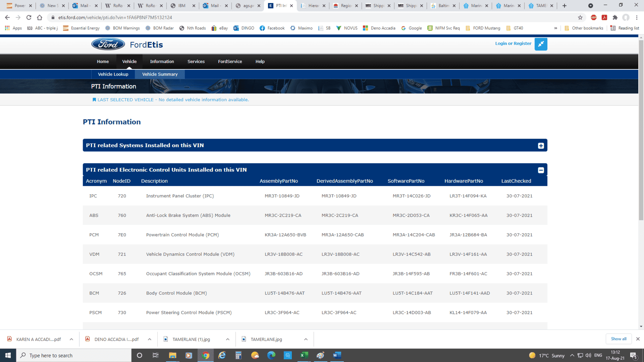Open the Chrome three-dot menu
This screenshot has height=362, width=644.
click(x=637, y=17)
